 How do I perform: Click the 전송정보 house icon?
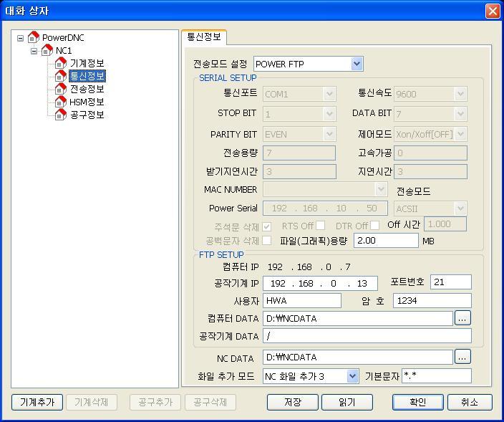point(60,89)
